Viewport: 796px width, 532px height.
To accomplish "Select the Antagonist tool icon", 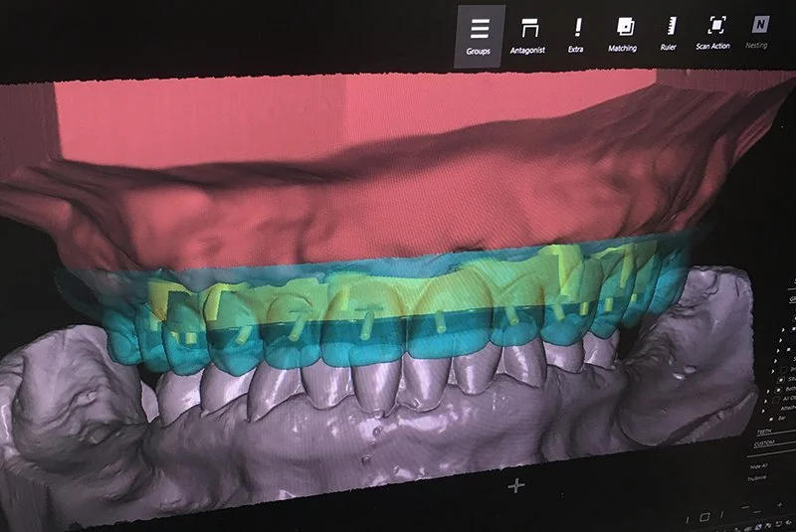I will tap(528, 36).
